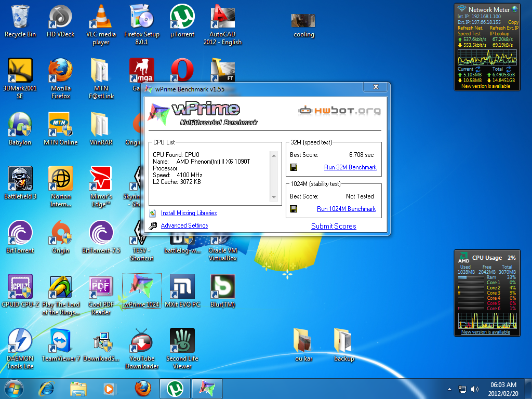Click Refresh Ext.IP in Network Meter
Viewport: 532px width, 399px height.
click(x=504, y=28)
